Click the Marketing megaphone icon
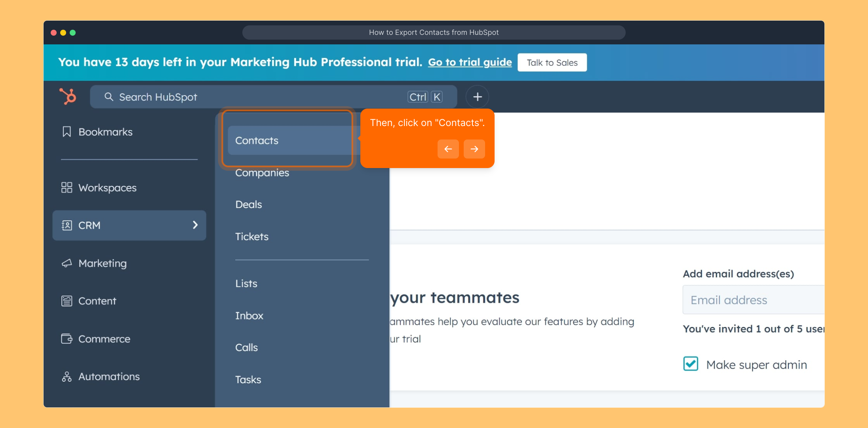 67,263
